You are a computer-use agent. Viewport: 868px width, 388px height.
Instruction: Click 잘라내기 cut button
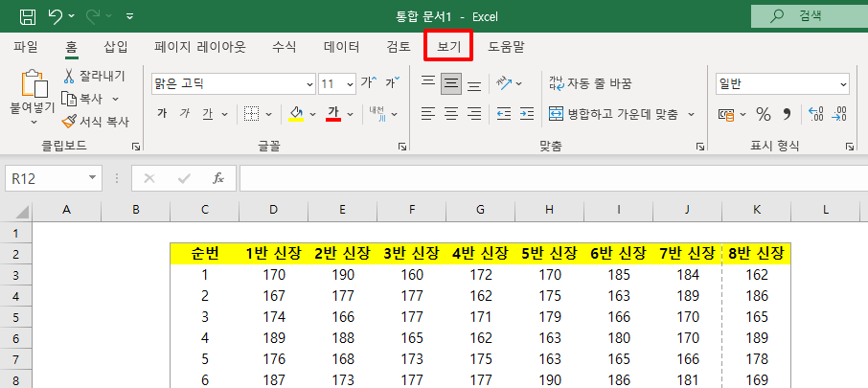pyautogui.click(x=94, y=76)
